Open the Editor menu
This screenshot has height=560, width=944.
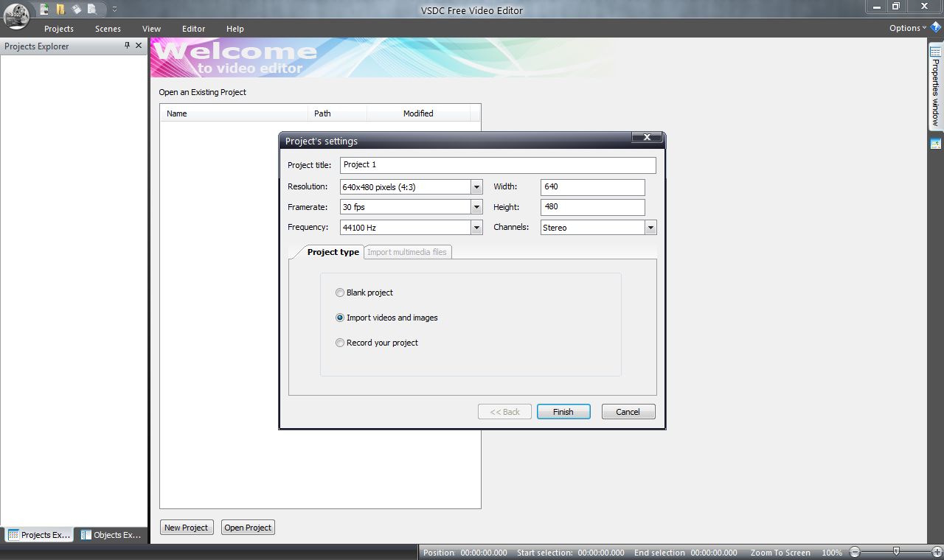click(194, 29)
